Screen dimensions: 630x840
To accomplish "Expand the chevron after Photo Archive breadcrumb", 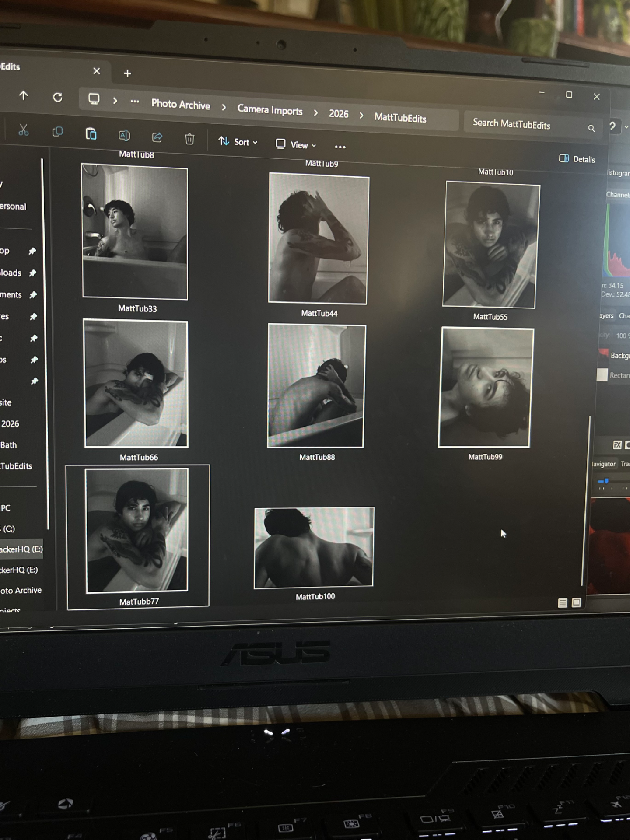I will click(224, 107).
